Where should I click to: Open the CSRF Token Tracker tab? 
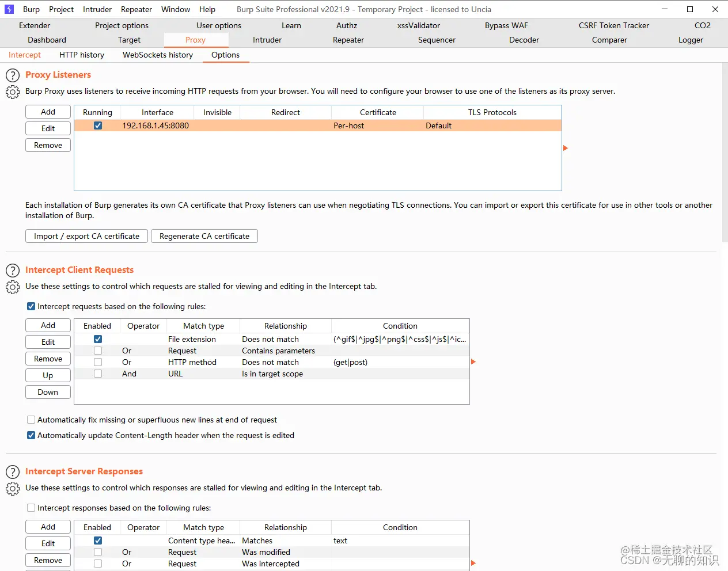point(614,25)
